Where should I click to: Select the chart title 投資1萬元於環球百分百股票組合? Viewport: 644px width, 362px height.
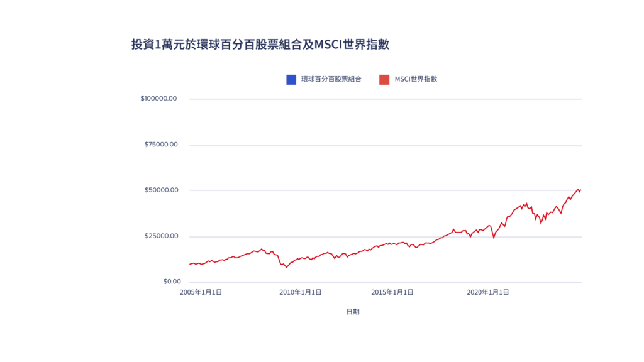pyautogui.click(x=260, y=45)
